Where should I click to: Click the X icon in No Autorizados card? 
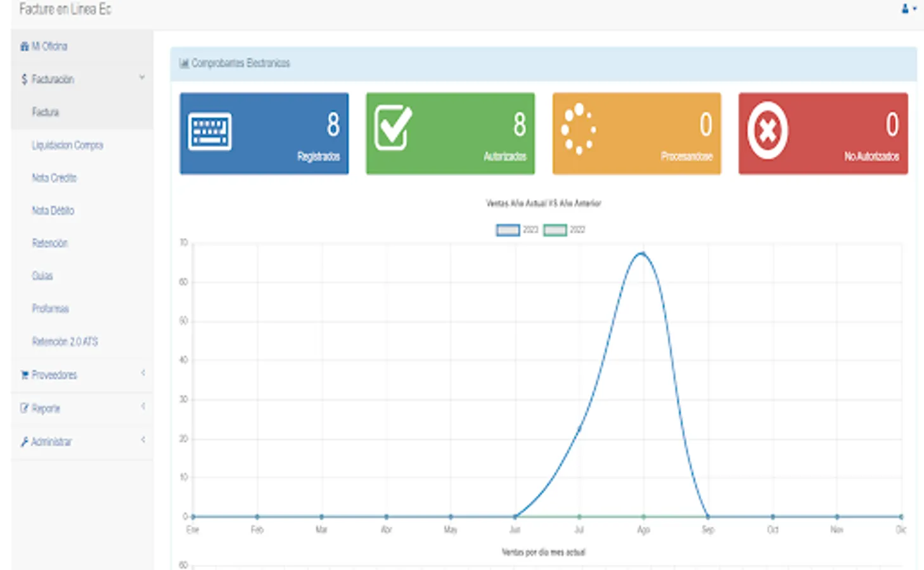tap(767, 130)
